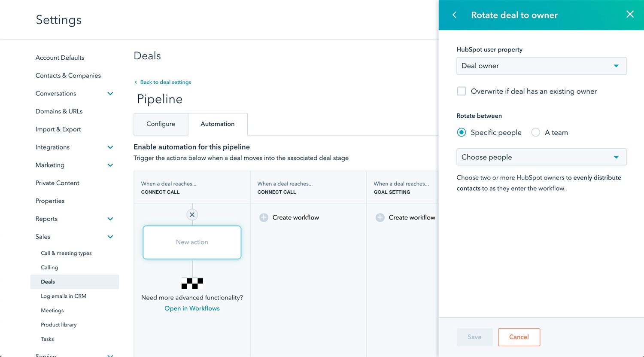Click the Marketing sidebar label
This screenshot has height=357, width=644.
(50, 165)
